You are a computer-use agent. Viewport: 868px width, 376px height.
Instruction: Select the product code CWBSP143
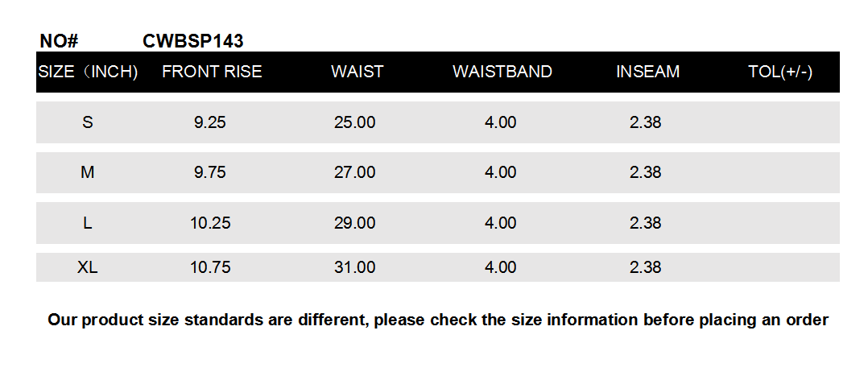point(192,41)
